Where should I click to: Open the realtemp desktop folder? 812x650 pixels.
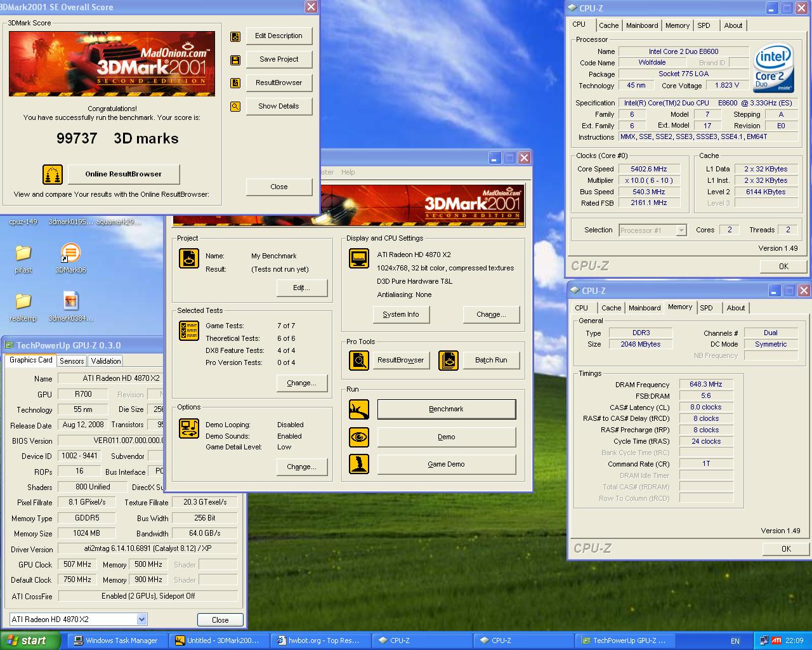tap(23, 307)
